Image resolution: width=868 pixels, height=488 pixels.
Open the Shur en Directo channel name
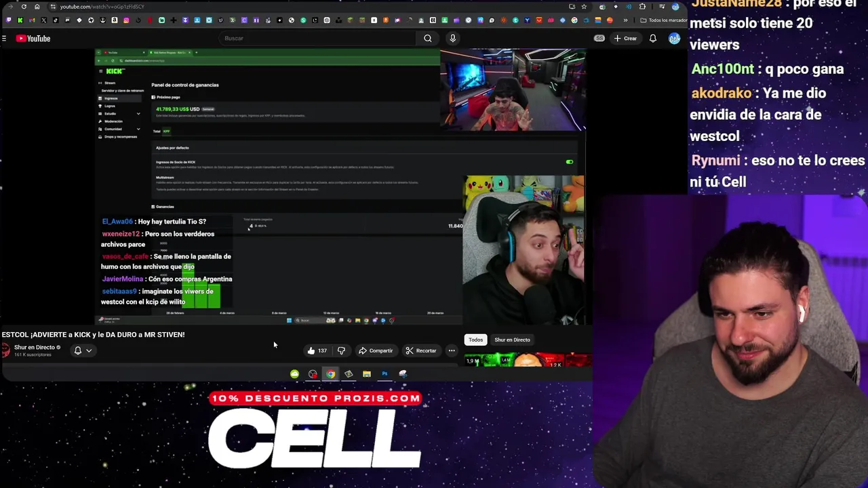(x=34, y=347)
